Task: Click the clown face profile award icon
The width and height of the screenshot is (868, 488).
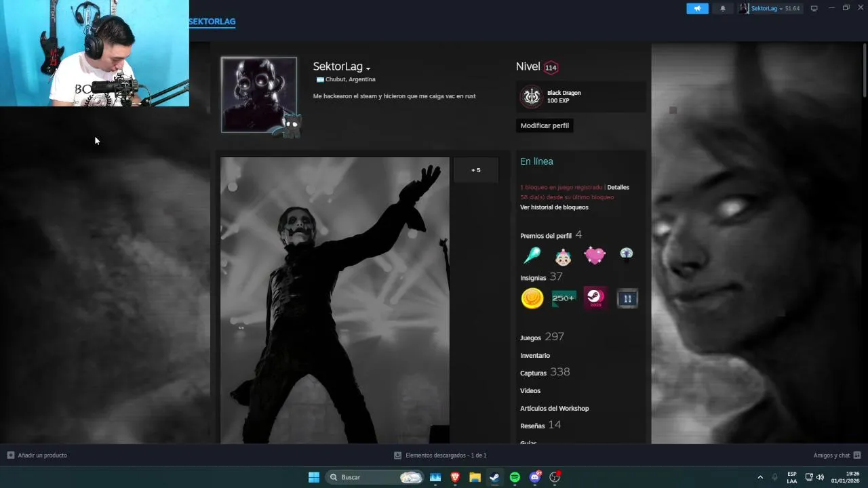Action: point(563,256)
